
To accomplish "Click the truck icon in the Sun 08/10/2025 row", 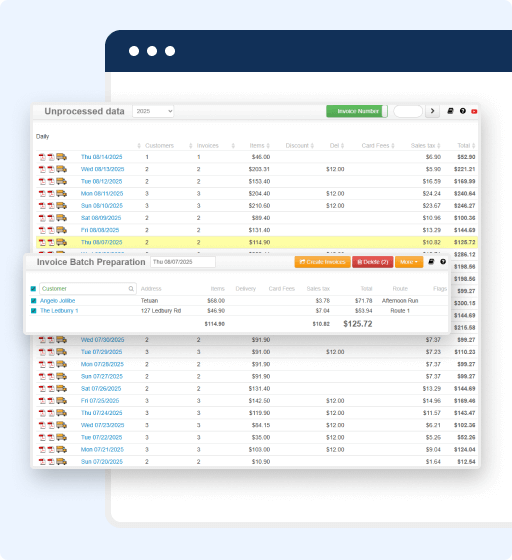I will tap(61, 205).
